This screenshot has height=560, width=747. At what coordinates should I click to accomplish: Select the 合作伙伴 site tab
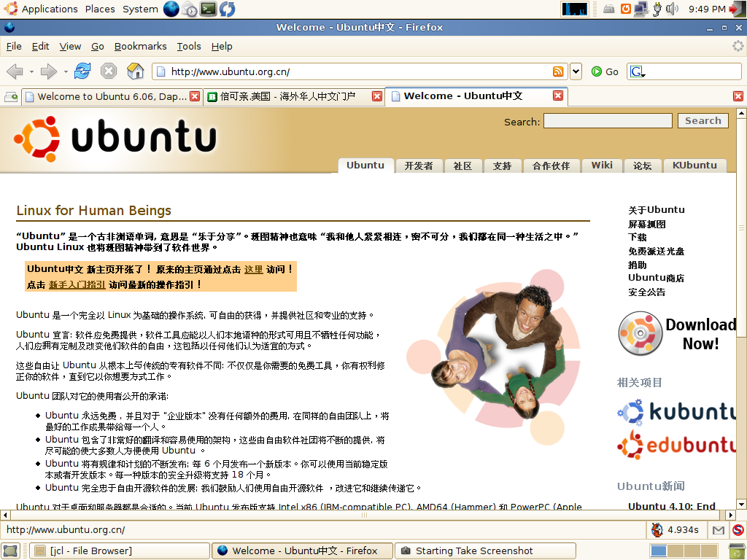tap(551, 166)
